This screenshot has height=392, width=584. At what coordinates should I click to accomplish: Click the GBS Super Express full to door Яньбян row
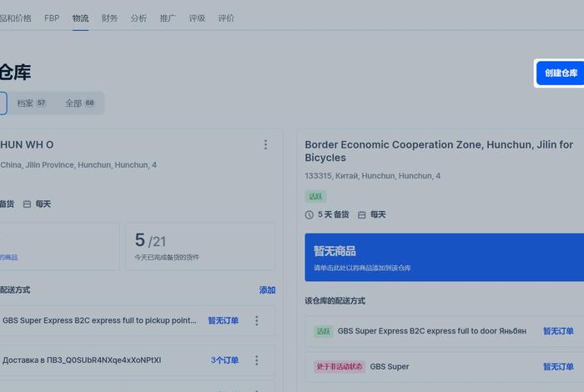(445, 331)
